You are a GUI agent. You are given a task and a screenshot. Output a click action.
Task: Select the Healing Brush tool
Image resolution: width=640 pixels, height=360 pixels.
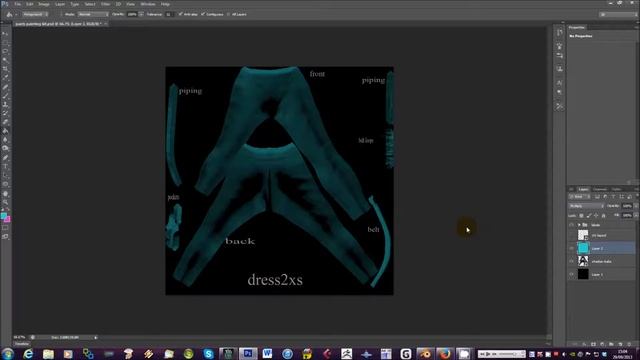[5, 87]
